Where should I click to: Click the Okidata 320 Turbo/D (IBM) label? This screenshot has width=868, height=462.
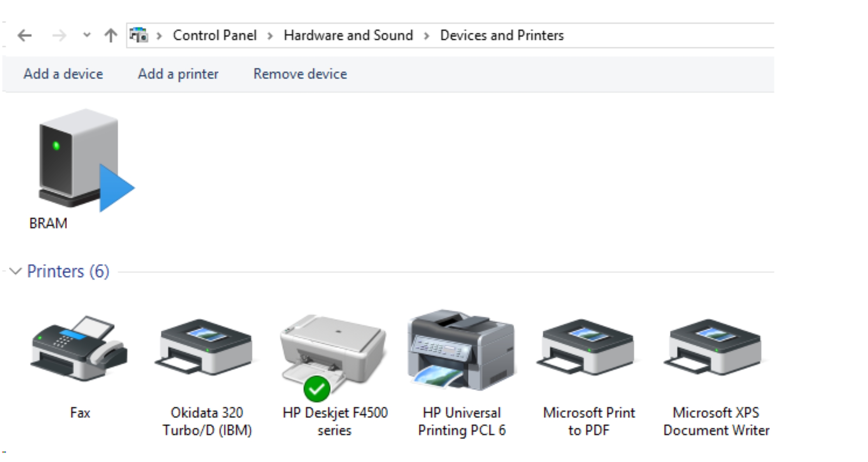tap(207, 421)
